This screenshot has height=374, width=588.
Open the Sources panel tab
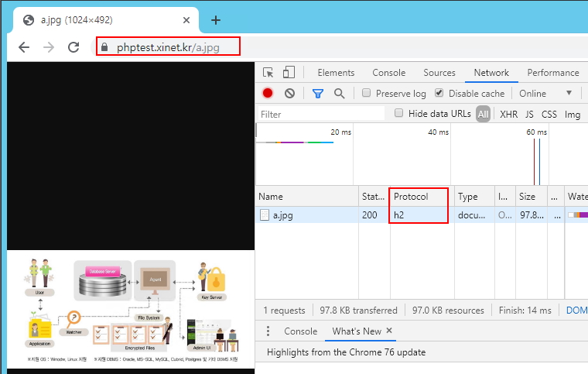[439, 73]
